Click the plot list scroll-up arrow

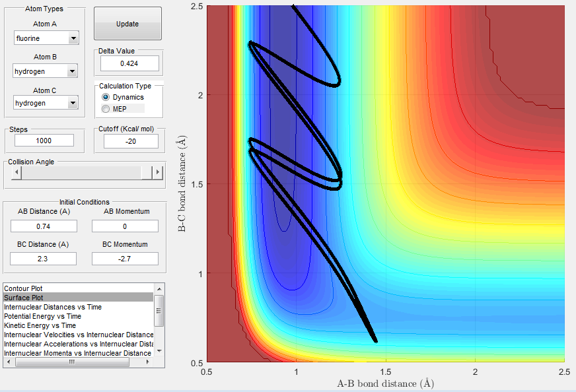click(x=159, y=289)
